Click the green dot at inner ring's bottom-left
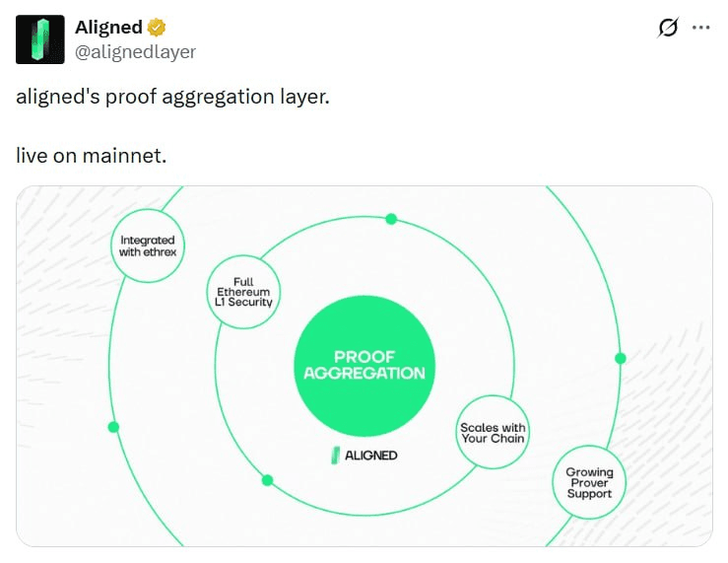Viewport: 728px width, 563px height. (x=267, y=480)
